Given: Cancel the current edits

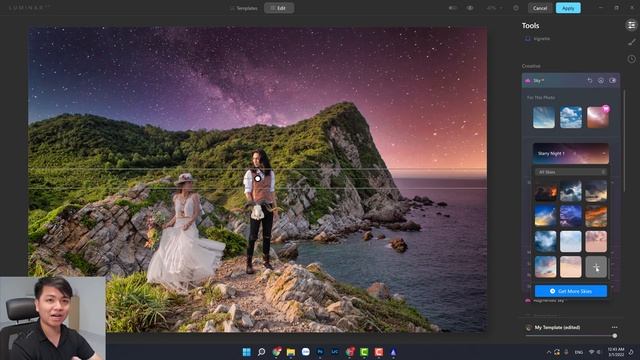Looking at the screenshot, I should tap(540, 8).
